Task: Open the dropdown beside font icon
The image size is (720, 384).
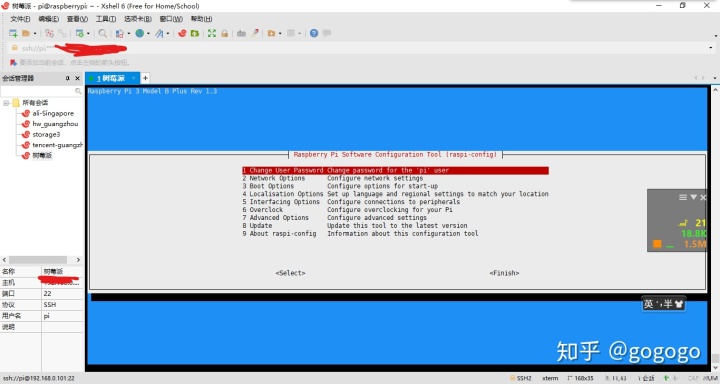Action: tap(168, 34)
